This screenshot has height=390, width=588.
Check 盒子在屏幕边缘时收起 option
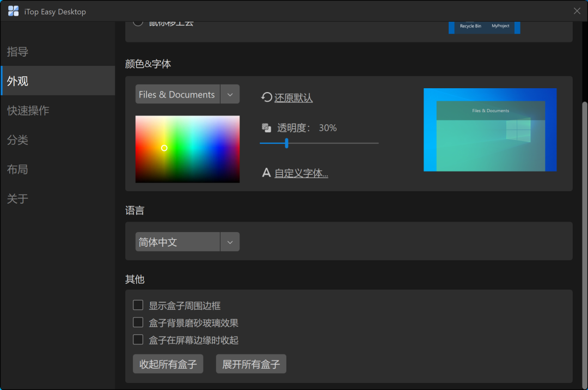pos(138,340)
